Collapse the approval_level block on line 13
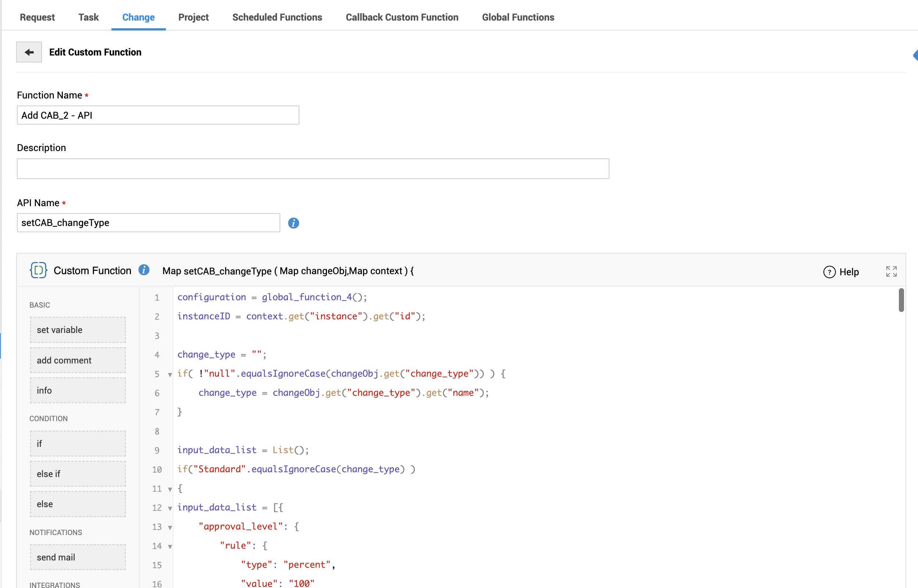Screen dimensions: 918x588 pos(170,527)
